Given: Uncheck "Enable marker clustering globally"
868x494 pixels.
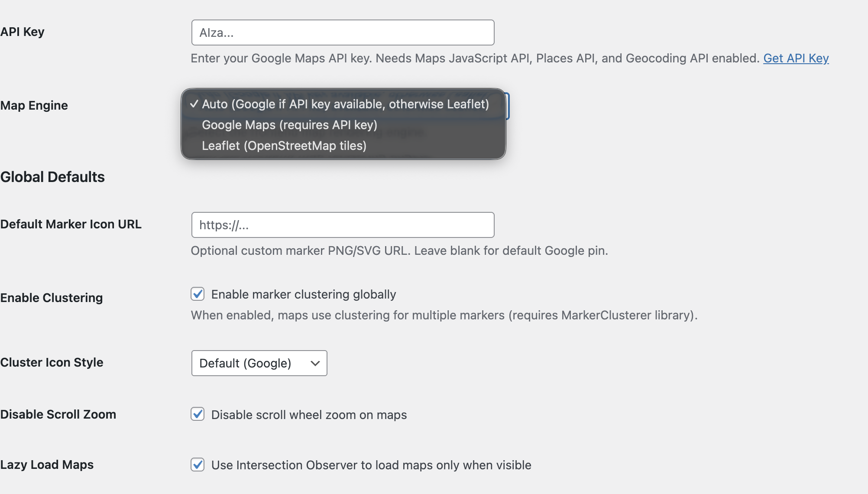Looking at the screenshot, I should click(x=198, y=294).
